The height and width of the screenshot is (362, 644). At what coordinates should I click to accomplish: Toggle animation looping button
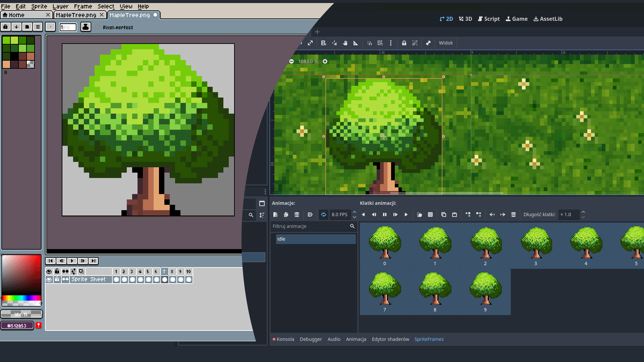(x=324, y=215)
